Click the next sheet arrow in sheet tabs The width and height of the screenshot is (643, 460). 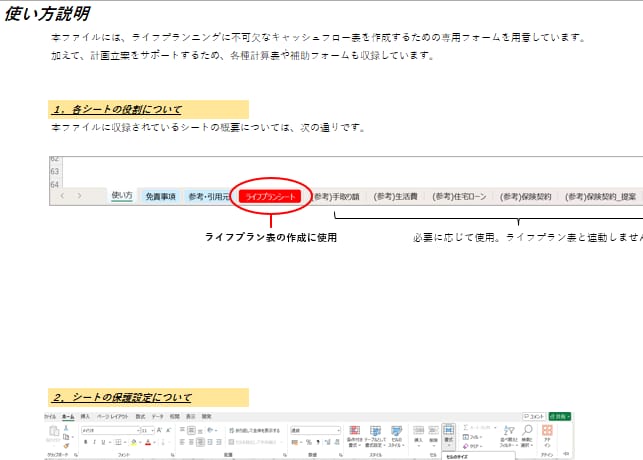[x=79, y=196]
